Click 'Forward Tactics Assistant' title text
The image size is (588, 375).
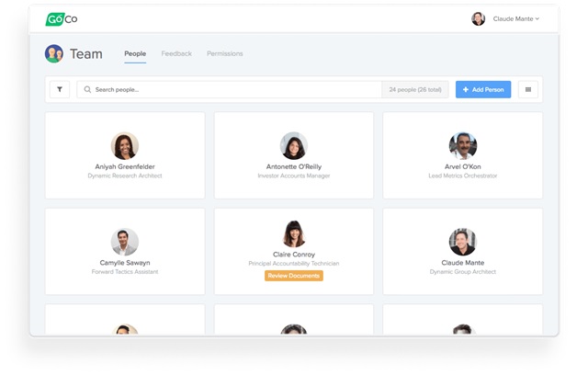click(125, 271)
